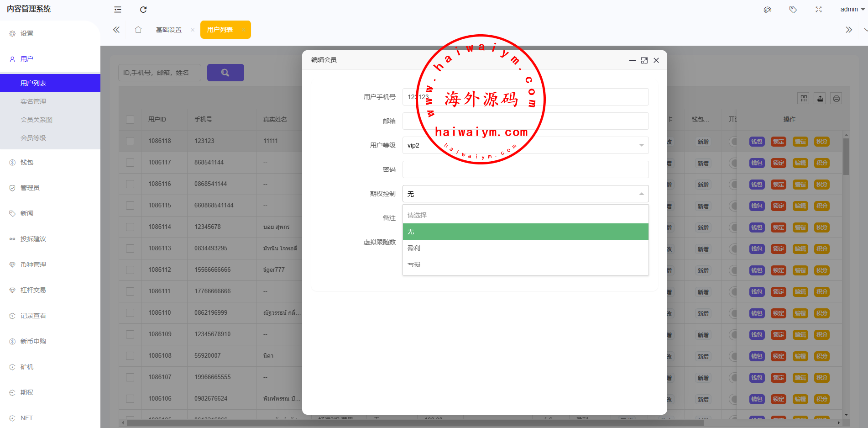
Task: Collapse the sidebar with the menu fold icon
Action: click(x=118, y=10)
